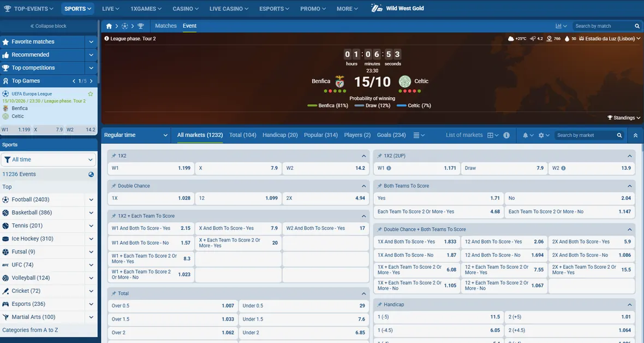Go to next Top Games page arrow
Screen dimensions: 644x343
coord(91,81)
